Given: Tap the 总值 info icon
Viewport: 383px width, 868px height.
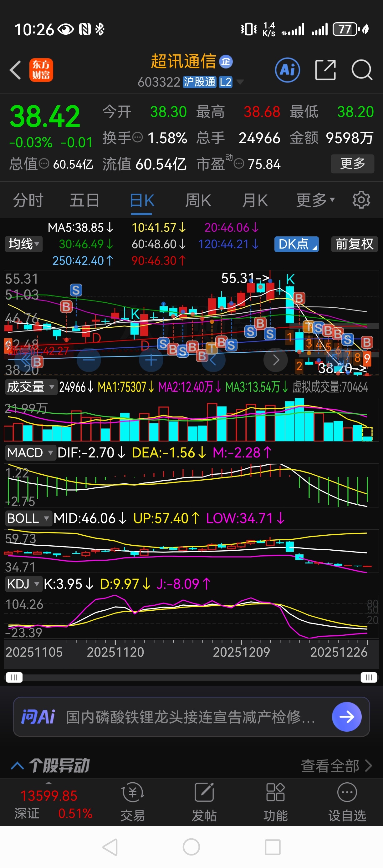Looking at the screenshot, I should (44, 164).
